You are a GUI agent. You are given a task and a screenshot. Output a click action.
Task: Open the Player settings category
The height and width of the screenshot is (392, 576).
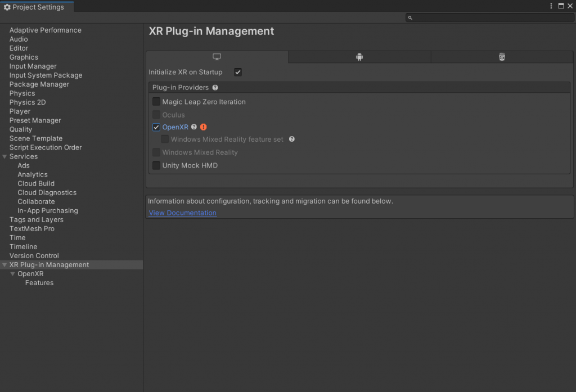(x=20, y=111)
